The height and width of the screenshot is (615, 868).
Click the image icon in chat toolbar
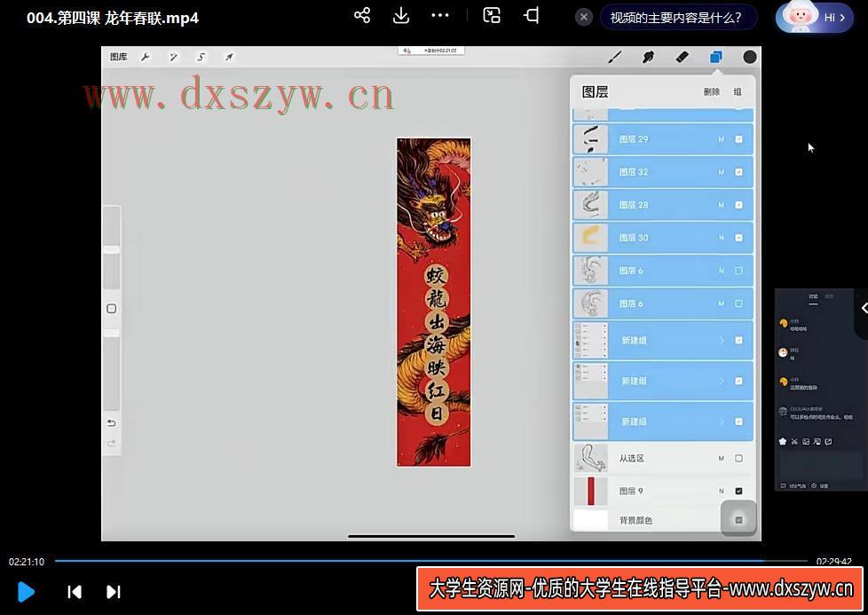coord(806,442)
